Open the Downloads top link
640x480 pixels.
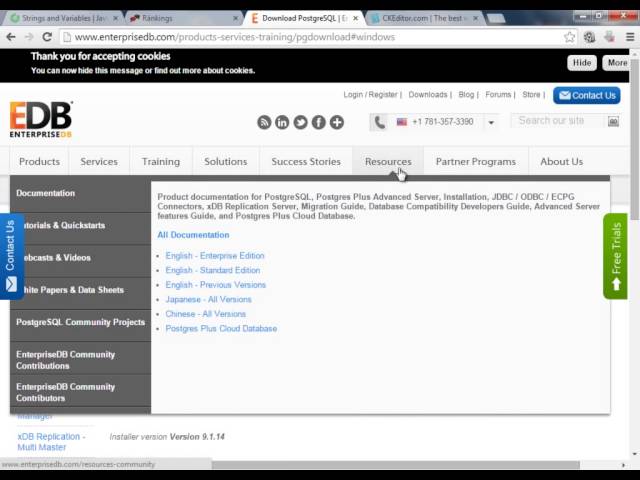pyautogui.click(x=428, y=95)
